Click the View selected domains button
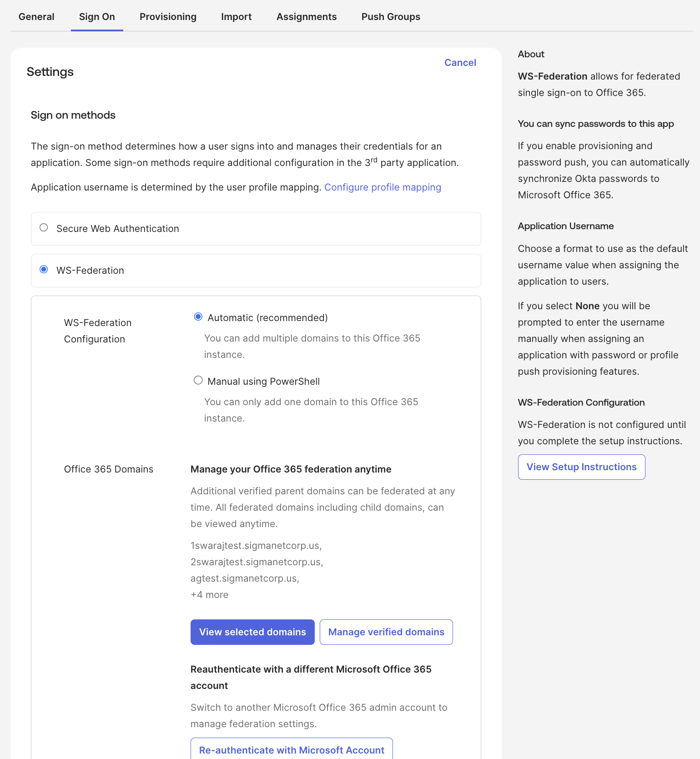 (252, 632)
